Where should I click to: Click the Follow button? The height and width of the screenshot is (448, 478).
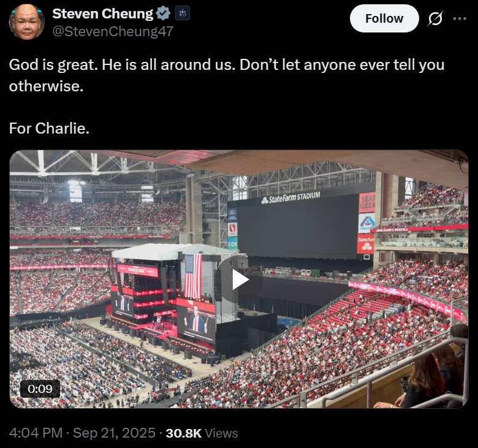[x=384, y=18]
